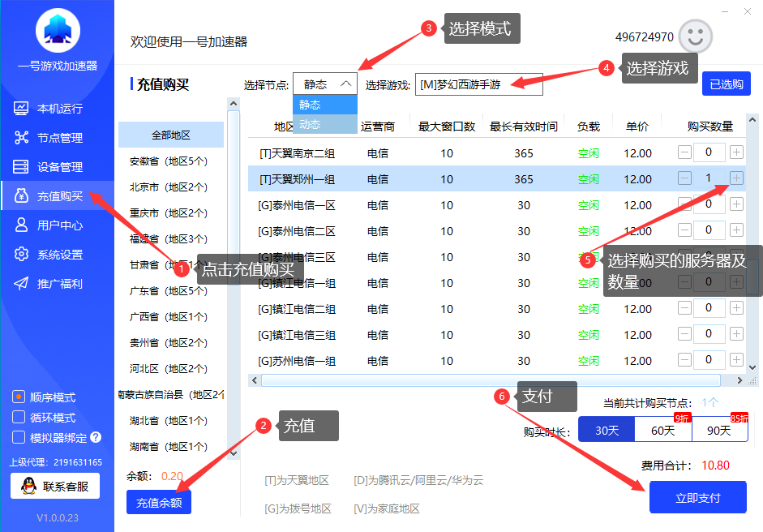Click 充值余额 button
The height and width of the screenshot is (532, 763).
point(159,502)
